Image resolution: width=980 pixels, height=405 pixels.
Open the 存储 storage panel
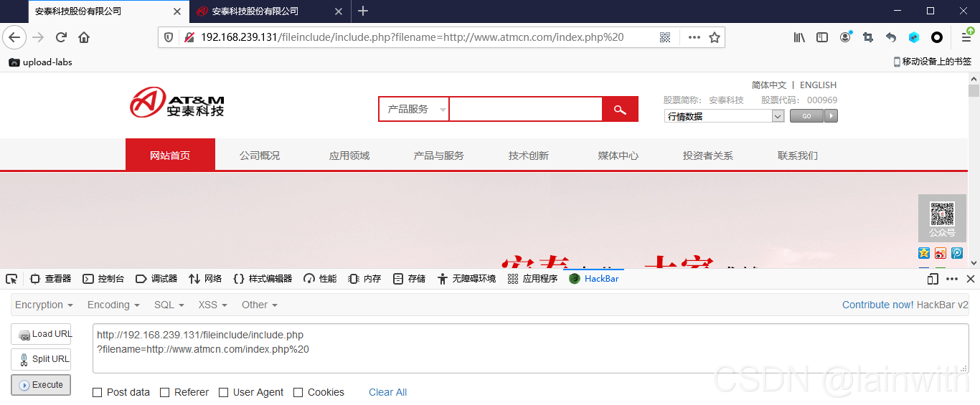point(410,279)
